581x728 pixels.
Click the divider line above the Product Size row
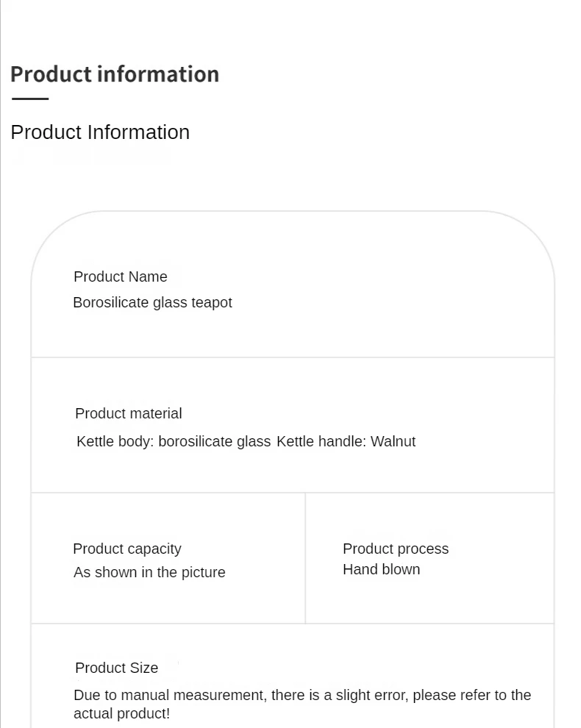(x=293, y=624)
